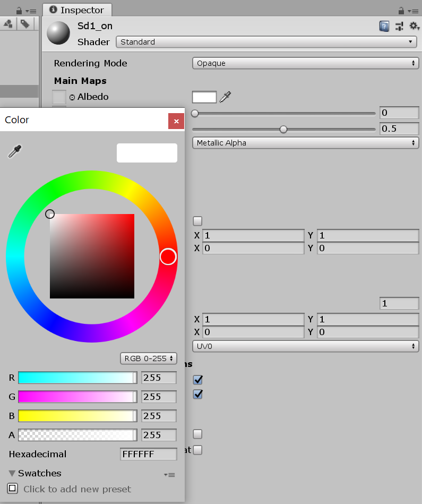The width and height of the screenshot is (422, 504).
Task: Pick a screen color with the Color window eyedropper
Action: [x=15, y=151]
